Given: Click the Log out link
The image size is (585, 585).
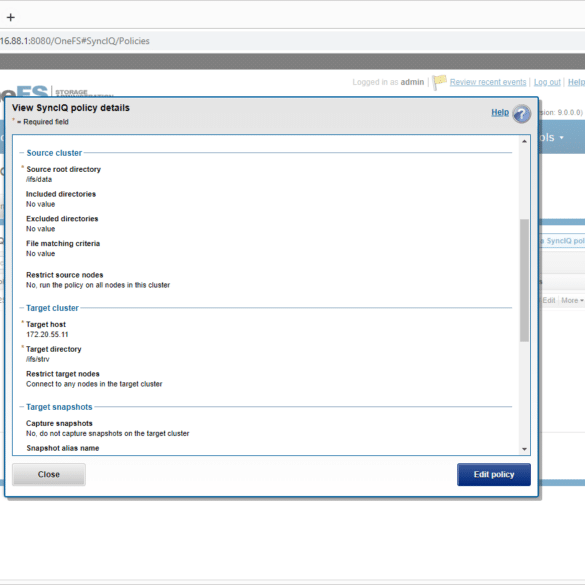Looking at the screenshot, I should [x=547, y=82].
